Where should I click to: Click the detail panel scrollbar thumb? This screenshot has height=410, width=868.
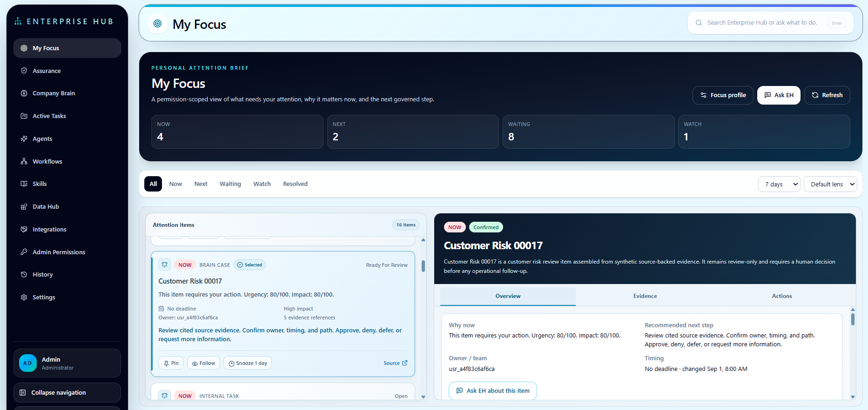853,319
